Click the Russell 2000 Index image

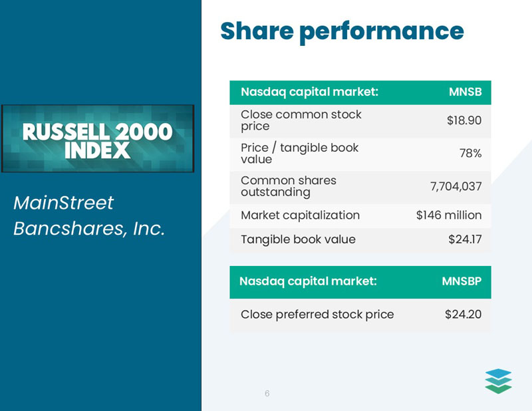[98, 139]
